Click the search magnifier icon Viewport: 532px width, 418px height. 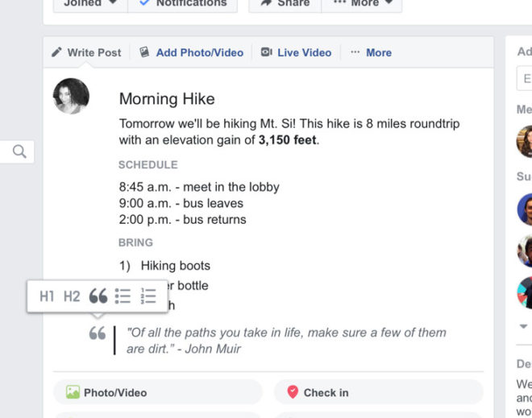pos(19,151)
